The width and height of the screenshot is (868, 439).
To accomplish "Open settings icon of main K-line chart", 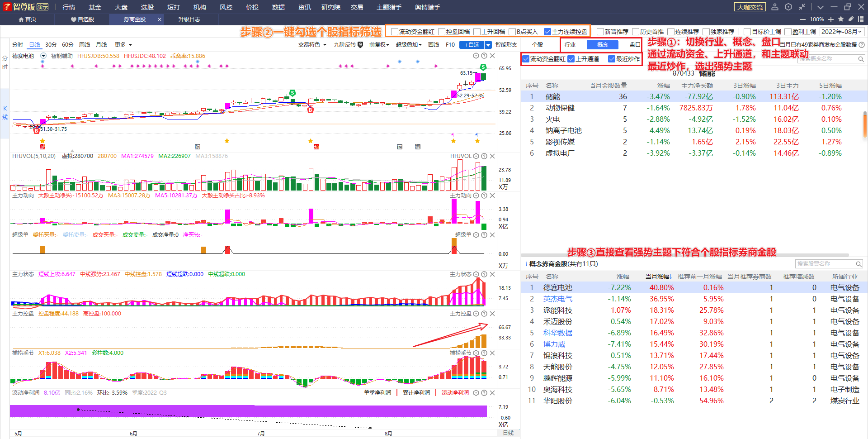I will coord(476,56).
